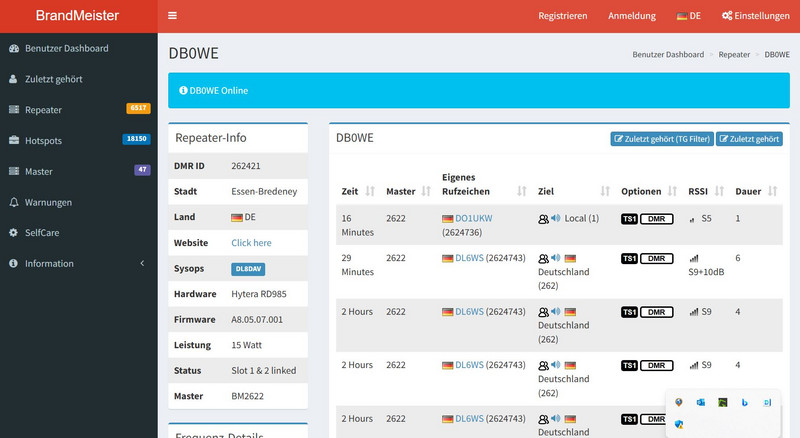Screen dimensions: 800x438
Task: Open SelfCare in sidebar
Action: pyautogui.click(x=79, y=233)
